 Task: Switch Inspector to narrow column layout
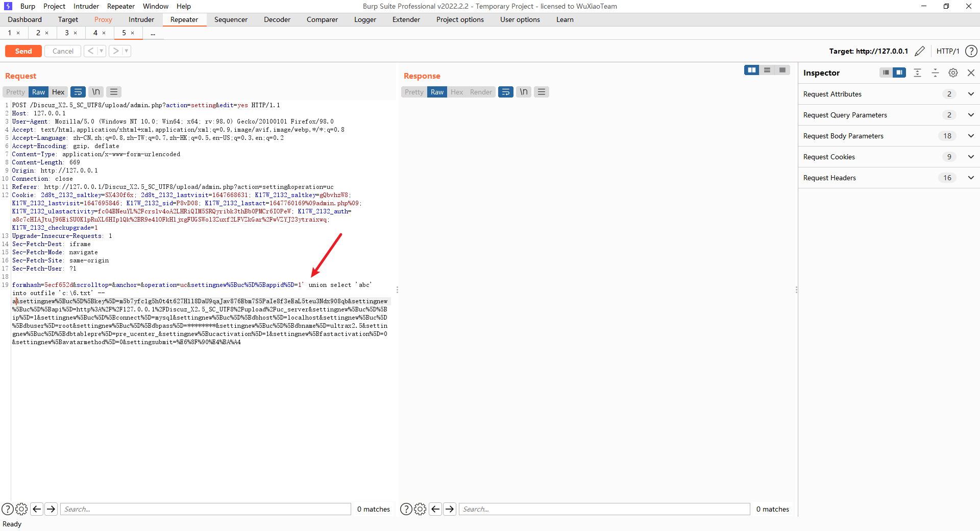(886, 73)
